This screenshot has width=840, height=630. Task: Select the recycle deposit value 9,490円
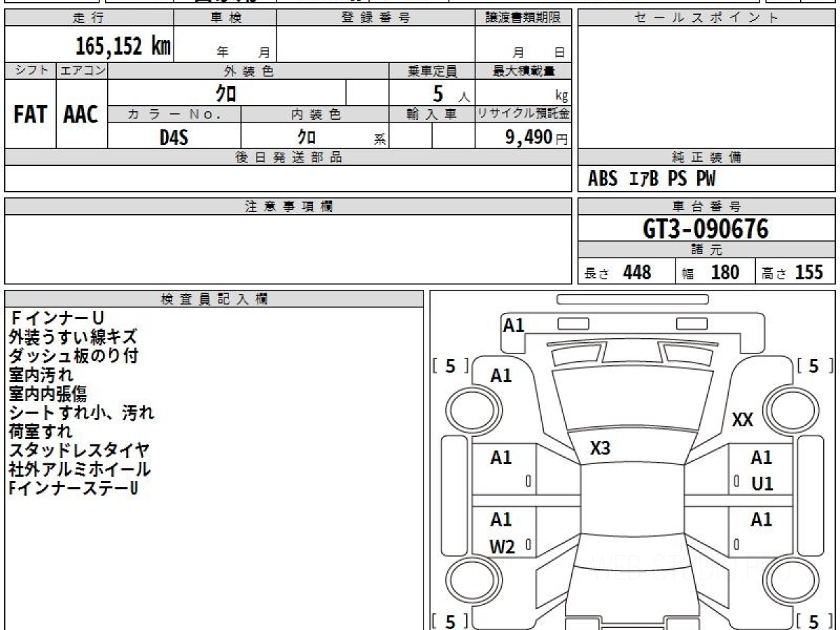pos(537,137)
